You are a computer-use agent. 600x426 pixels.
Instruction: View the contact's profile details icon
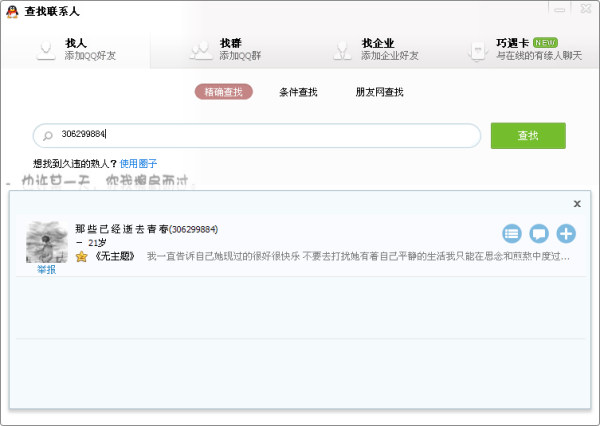point(512,234)
